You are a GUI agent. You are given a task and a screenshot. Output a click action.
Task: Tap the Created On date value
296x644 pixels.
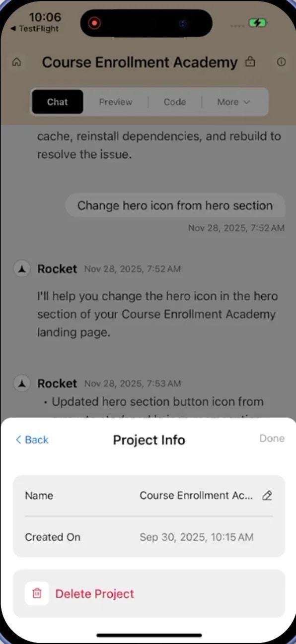click(x=196, y=537)
